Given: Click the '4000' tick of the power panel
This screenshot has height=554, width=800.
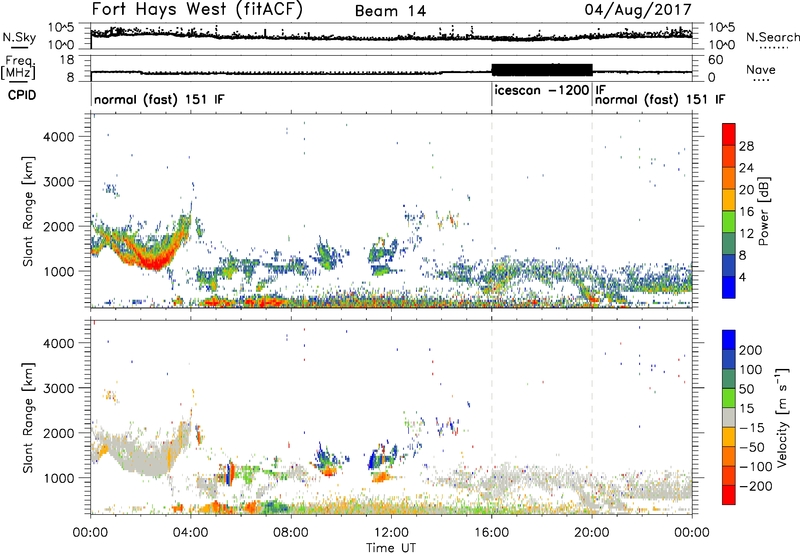Looking at the screenshot, I should point(58,137).
